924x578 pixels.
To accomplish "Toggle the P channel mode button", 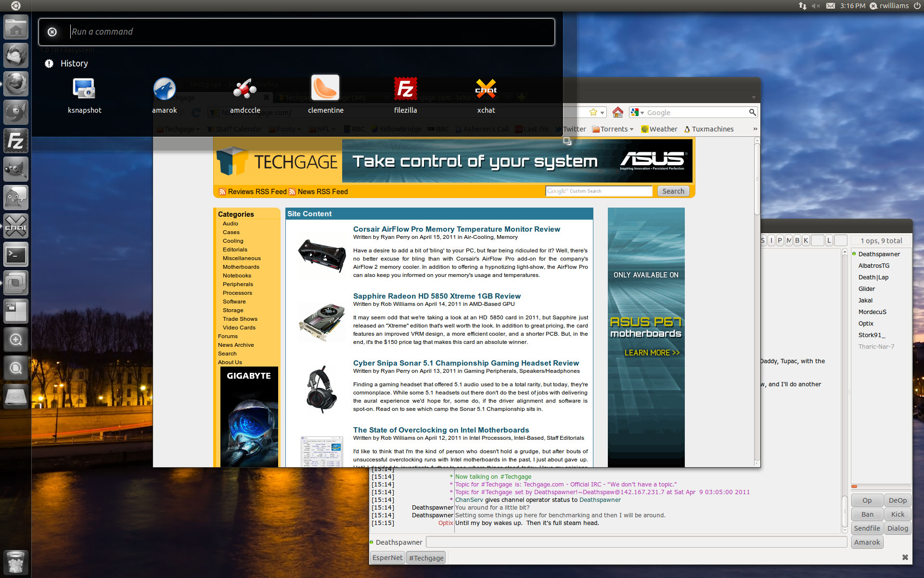I will click(780, 240).
